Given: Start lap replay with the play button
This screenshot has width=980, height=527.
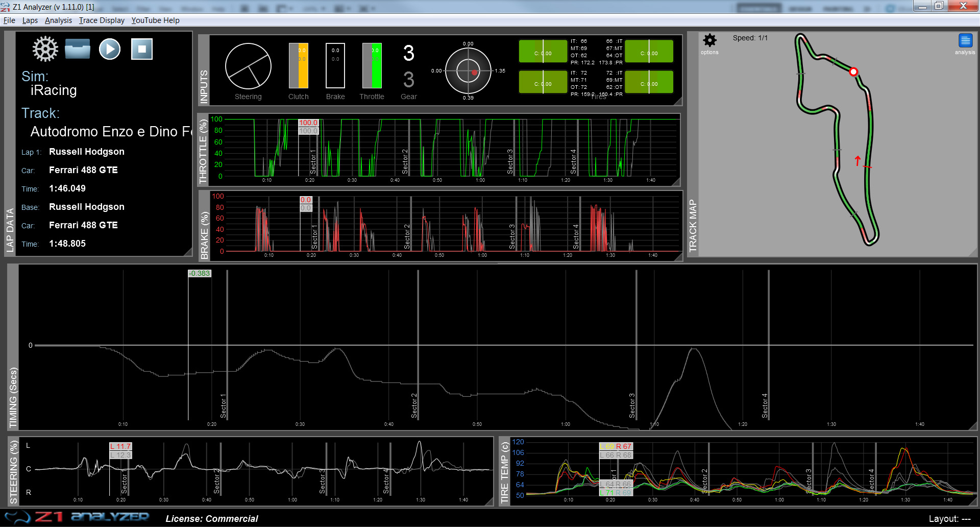Looking at the screenshot, I should pyautogui.click(x=110, y=49).
